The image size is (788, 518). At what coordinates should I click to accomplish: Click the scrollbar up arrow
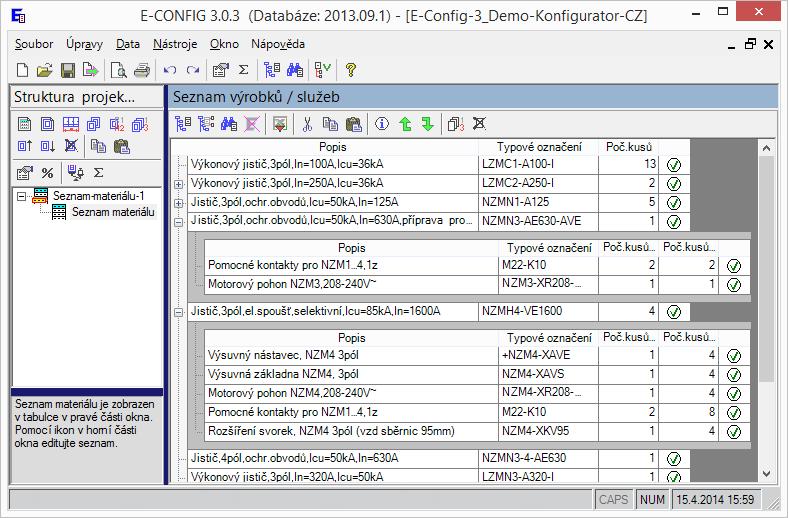tap(766, 148)
